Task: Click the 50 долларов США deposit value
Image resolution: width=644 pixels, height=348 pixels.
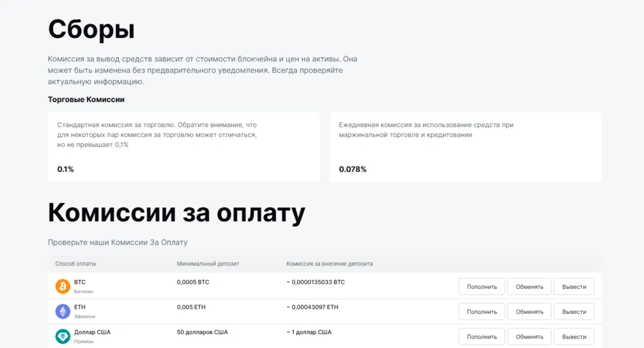Action: 202,332
